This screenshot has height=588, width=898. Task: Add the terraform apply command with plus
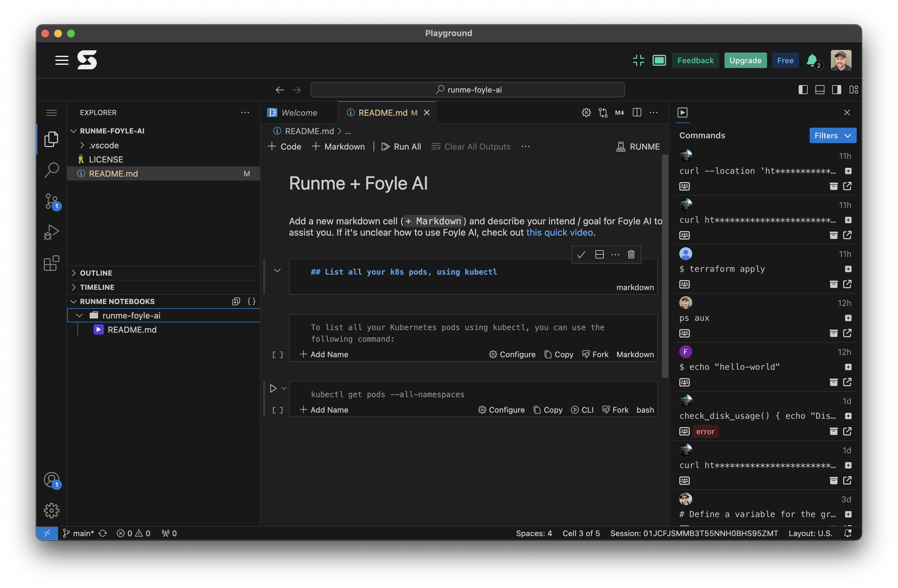pyautogui.click(x=848, y=269)
